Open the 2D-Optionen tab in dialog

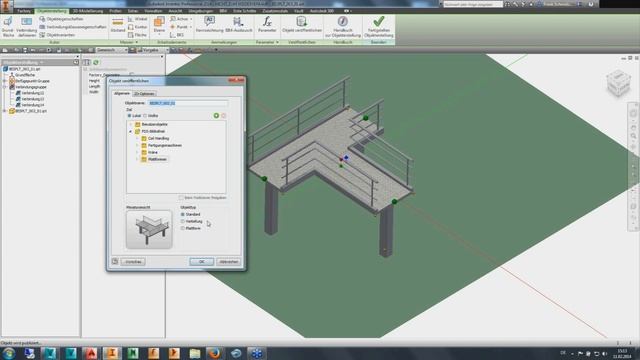click(x=144, y=94)
